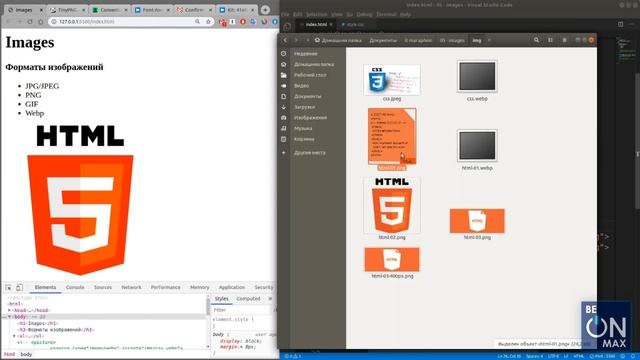
Task: Click the split editor icon in VS Code
Action: [x=620, y=24]
